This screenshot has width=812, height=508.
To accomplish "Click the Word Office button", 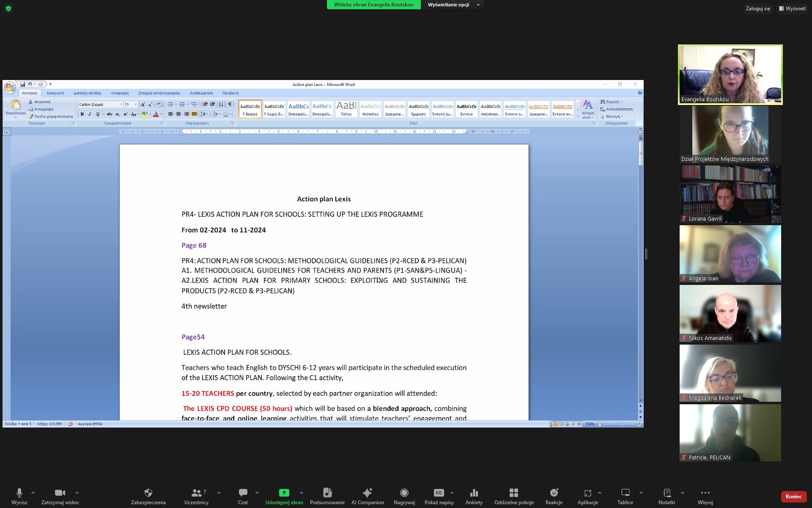I will [10, 88].
